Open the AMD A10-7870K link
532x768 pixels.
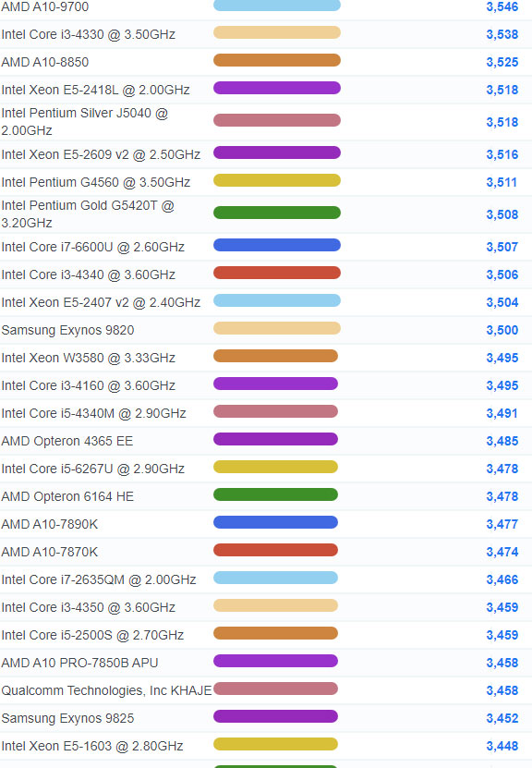tap(50, 552)
